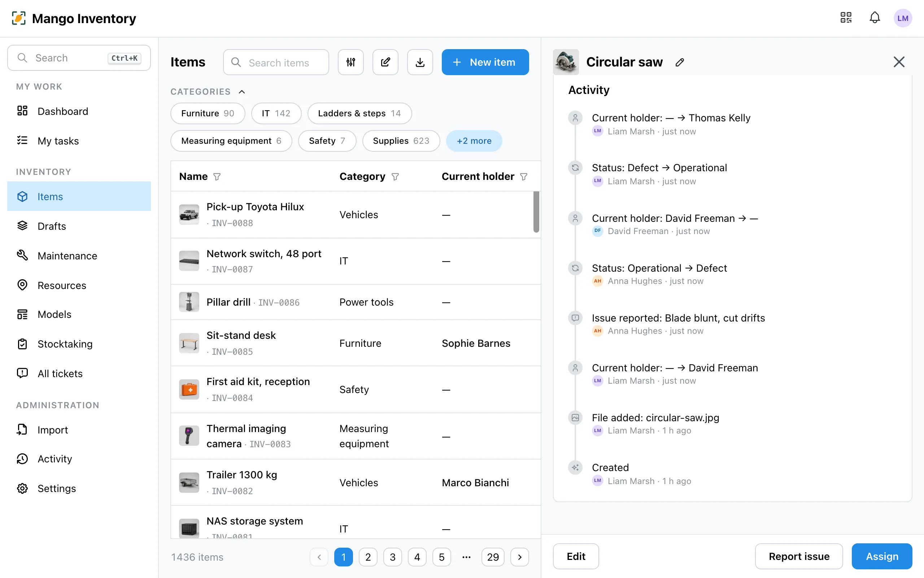This screenshot has width=924, height=578.
Task: Toggle the IT category chip
Action: [x=276, y=113]
